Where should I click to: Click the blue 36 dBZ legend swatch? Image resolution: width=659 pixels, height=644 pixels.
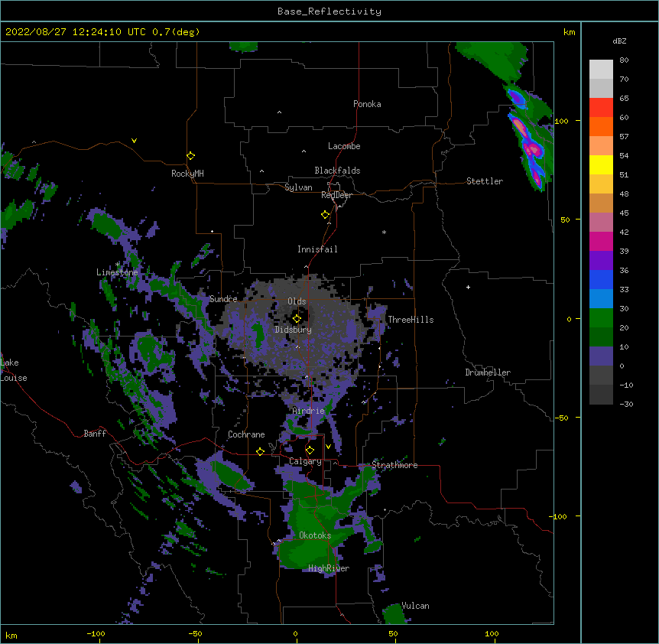tap(601, 279)
